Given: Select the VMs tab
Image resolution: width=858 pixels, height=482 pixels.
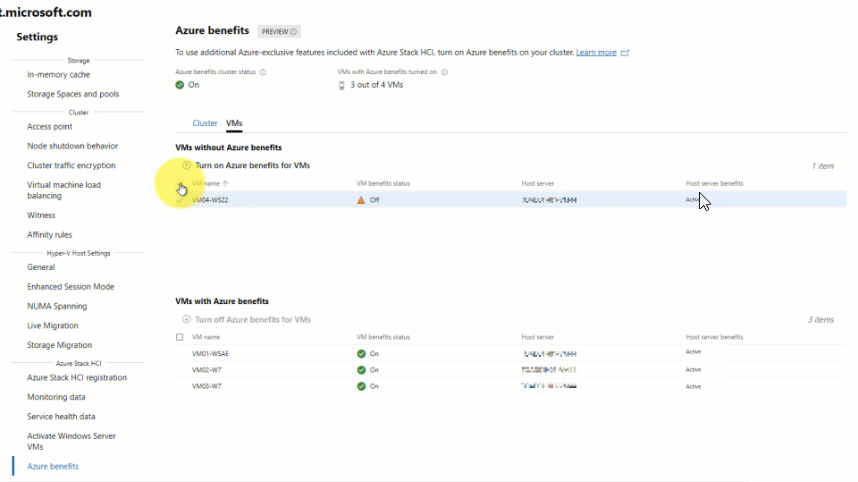Looking at the screenshot, I should pos(234,124).
